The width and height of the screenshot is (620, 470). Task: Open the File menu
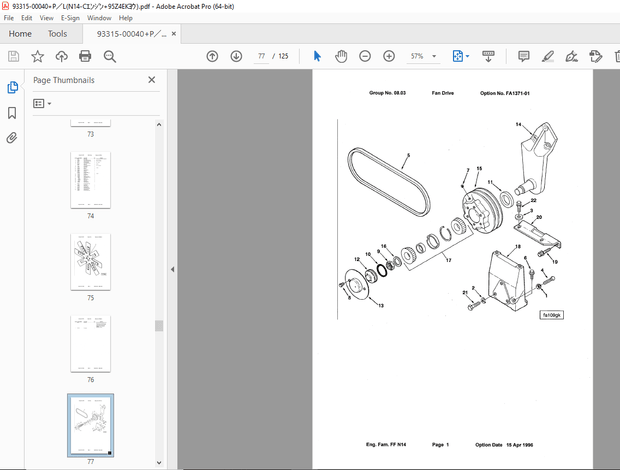click(x=8, y=18)
